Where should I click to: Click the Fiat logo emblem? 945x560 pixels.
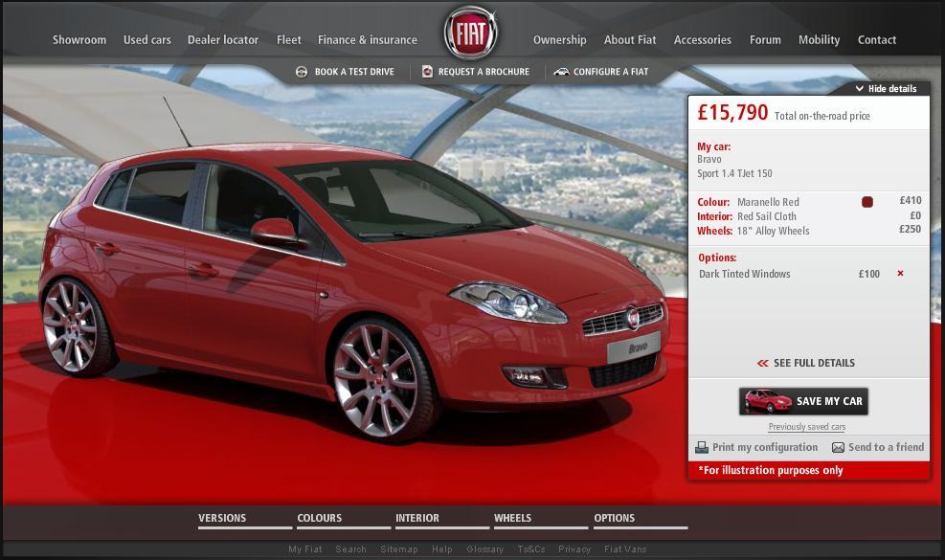click(x=470, y=34)
